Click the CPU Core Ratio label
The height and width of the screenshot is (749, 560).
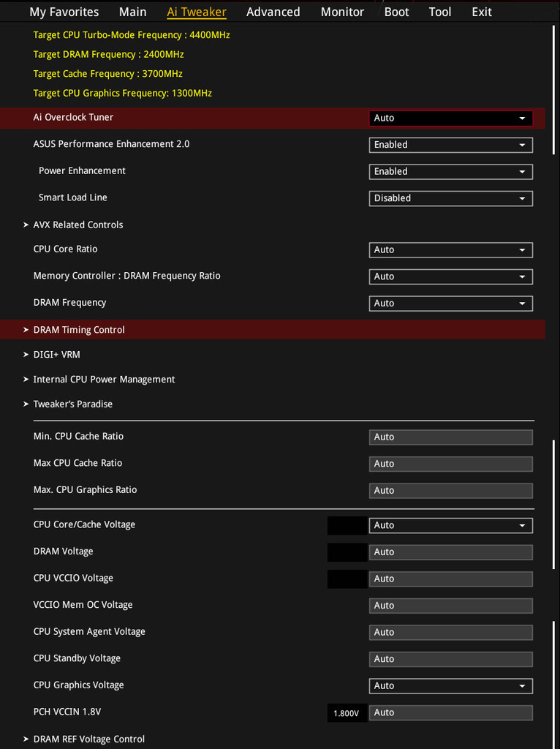point(65,249)
